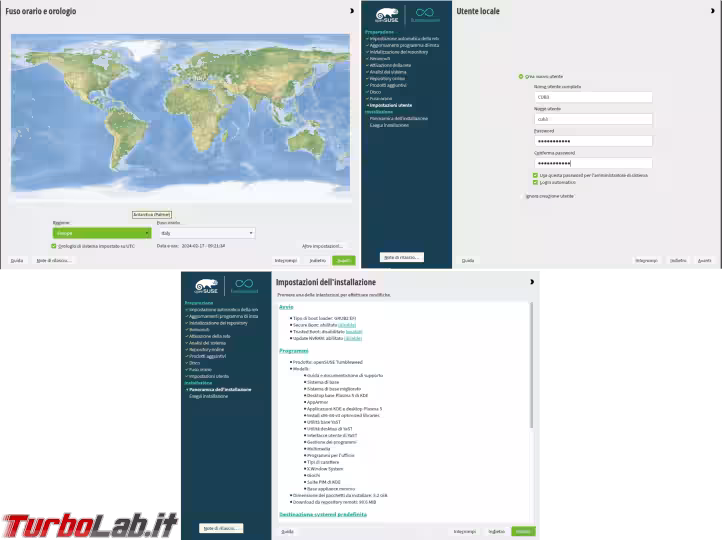The image size is (722, 540).
Task: Select 'Crea nuovo utente' radio button
Action: pyautogui.click(x=521, y=76)
